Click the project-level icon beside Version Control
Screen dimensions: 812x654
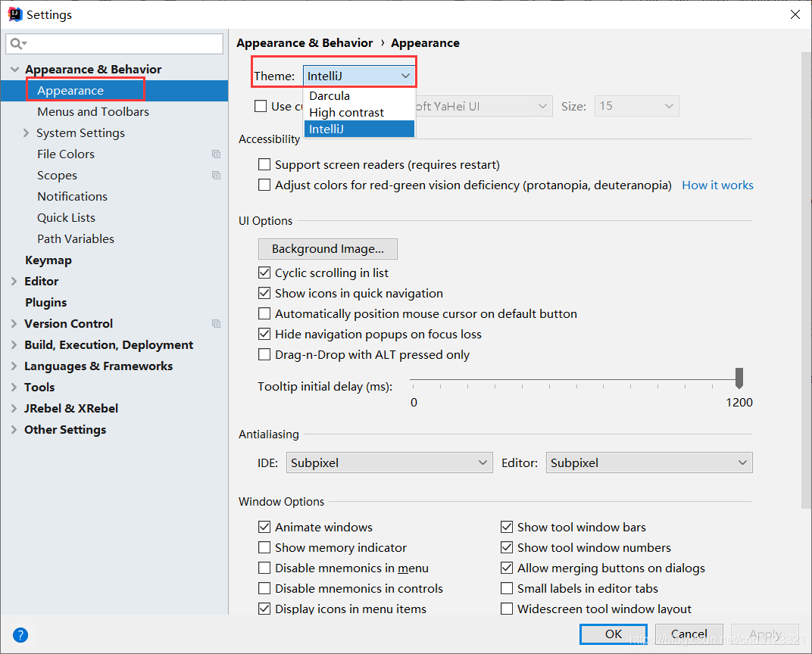pos(217,324)
